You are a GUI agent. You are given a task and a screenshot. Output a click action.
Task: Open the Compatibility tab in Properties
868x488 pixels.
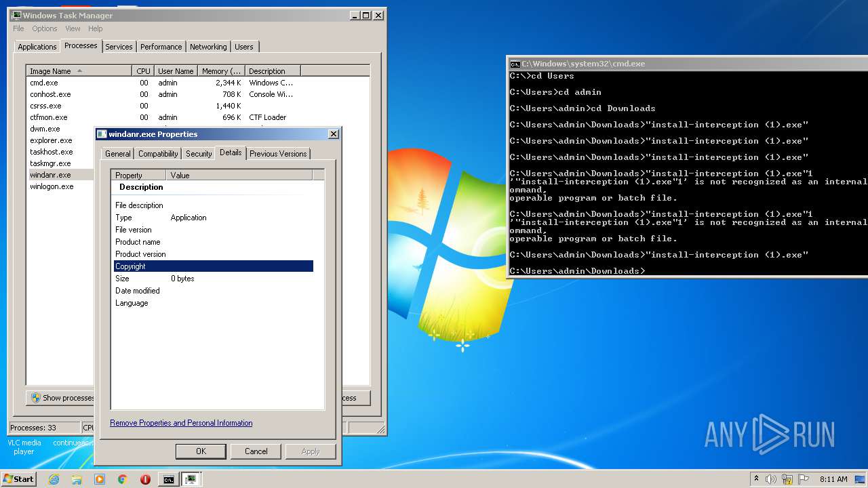[158, 154]
